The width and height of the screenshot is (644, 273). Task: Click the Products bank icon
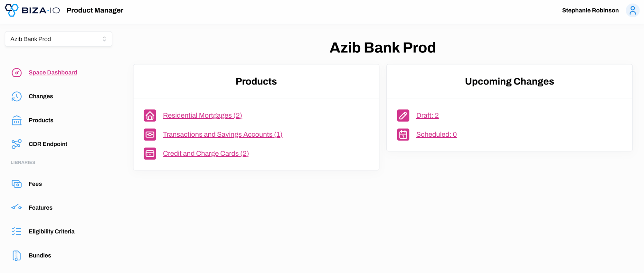(16, 120)
